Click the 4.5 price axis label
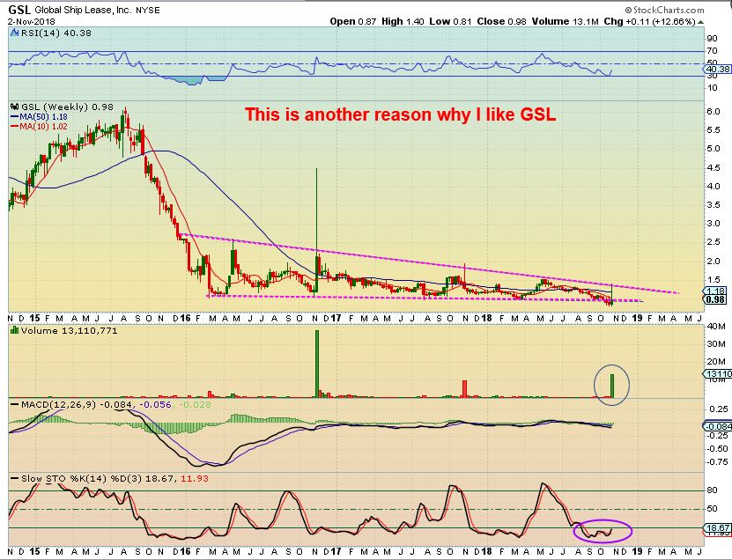The width and height of the screenshot is (732, 560). pyautogui.click(x=714, y=167)
